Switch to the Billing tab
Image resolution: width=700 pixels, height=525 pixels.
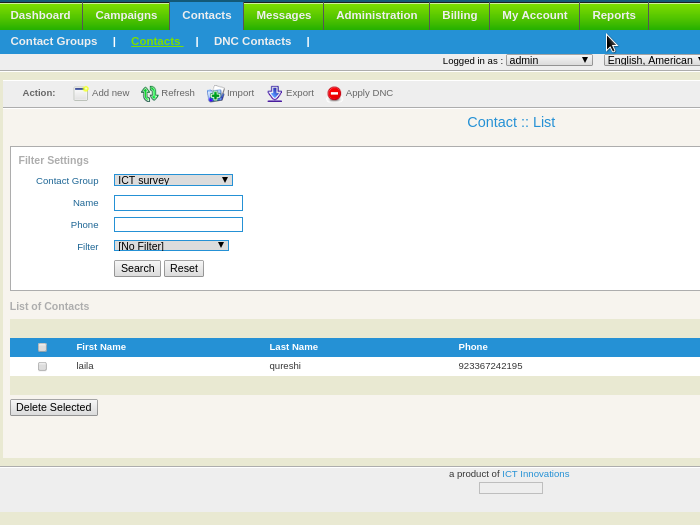[460, 15]
